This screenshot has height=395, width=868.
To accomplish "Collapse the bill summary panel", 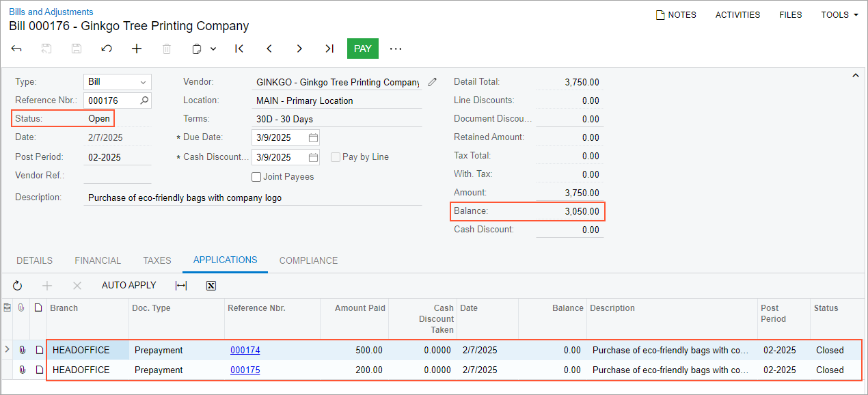I will pyautogui.click(x=855, y=76).
